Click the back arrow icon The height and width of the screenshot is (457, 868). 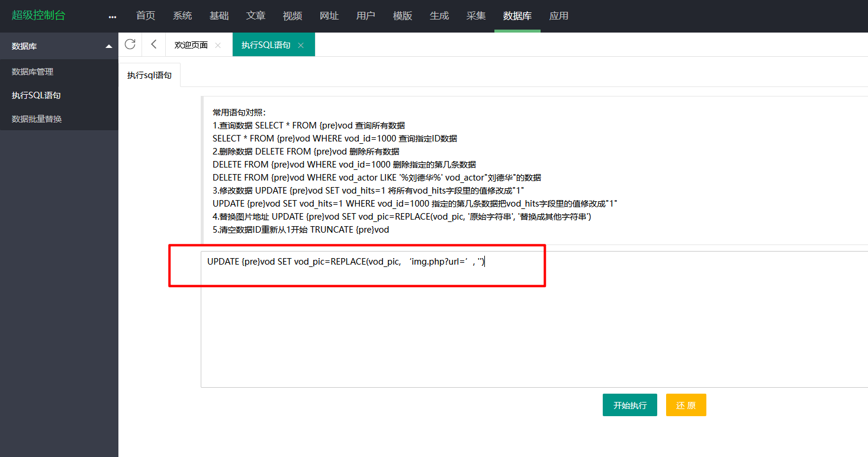[154, 44]
